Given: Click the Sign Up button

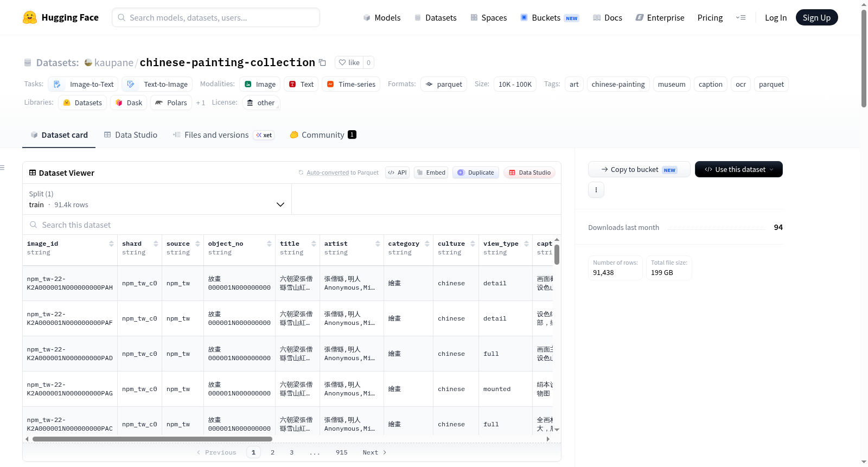Looking at the screenshot, I should click(x=816, y=17).
